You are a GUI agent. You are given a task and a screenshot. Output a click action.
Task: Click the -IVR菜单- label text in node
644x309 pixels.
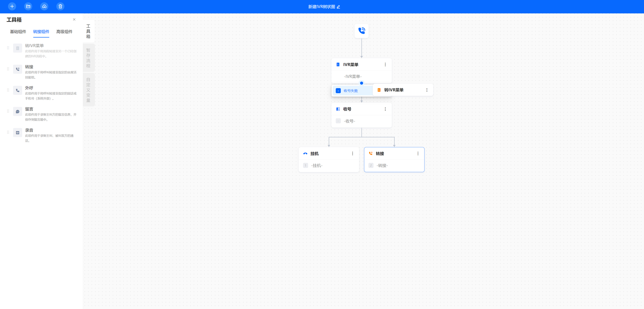(x=353, y=76)
